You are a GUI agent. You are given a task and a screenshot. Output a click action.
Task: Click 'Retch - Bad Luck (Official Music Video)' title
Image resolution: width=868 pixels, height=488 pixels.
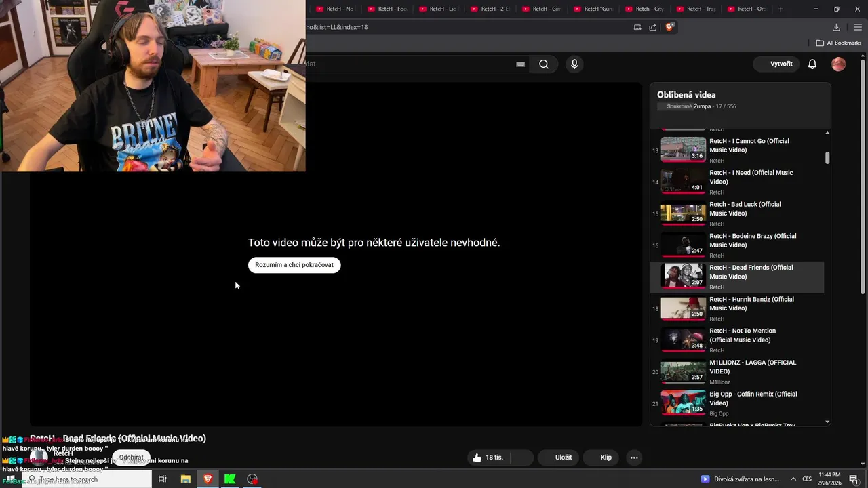click(x=745, y=209)
